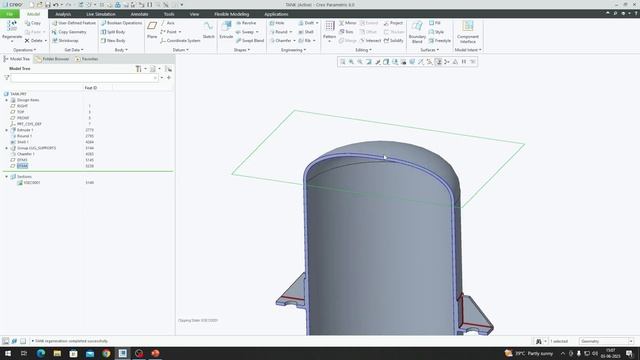The width and height of the screenshot is (640, 360).
Task: Open the Boundary Blend tool
Action: [x=417, y=32]
